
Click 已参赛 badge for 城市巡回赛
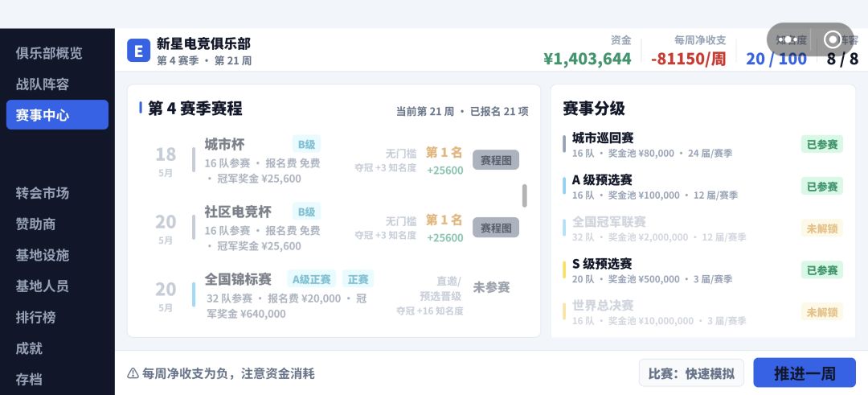click(821, 144)
